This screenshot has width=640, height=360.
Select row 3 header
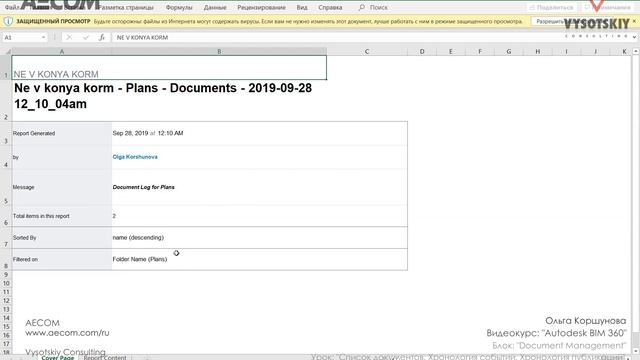tap(6, 133)
